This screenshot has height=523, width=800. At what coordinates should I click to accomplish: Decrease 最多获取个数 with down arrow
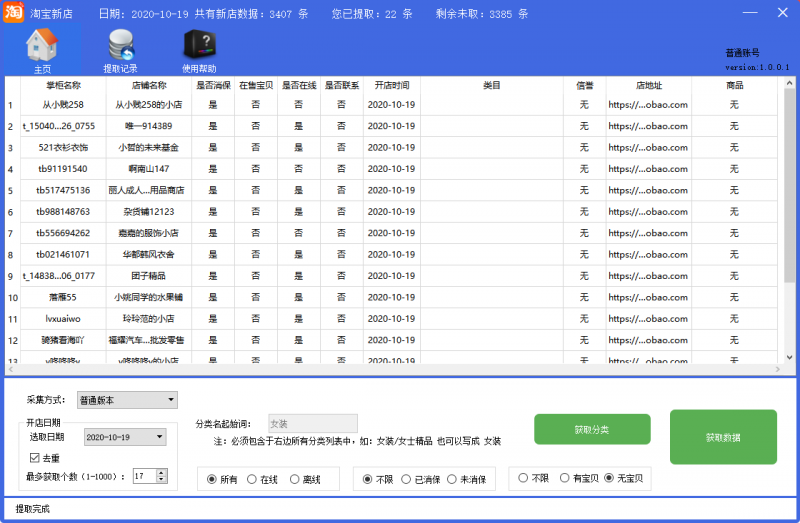click(162, 480)
